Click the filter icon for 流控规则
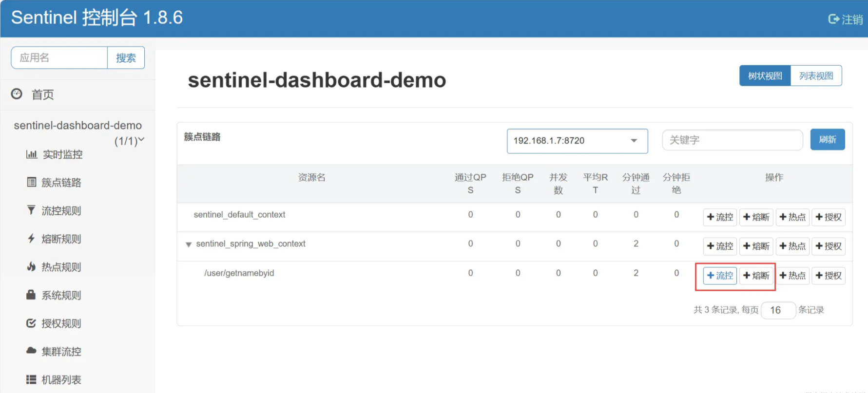 31,210
